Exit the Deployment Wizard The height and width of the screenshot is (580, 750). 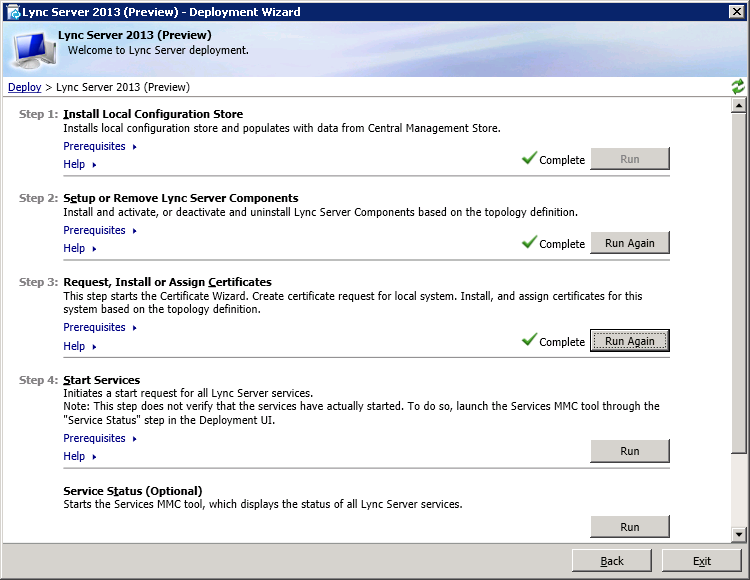[702, 560]
